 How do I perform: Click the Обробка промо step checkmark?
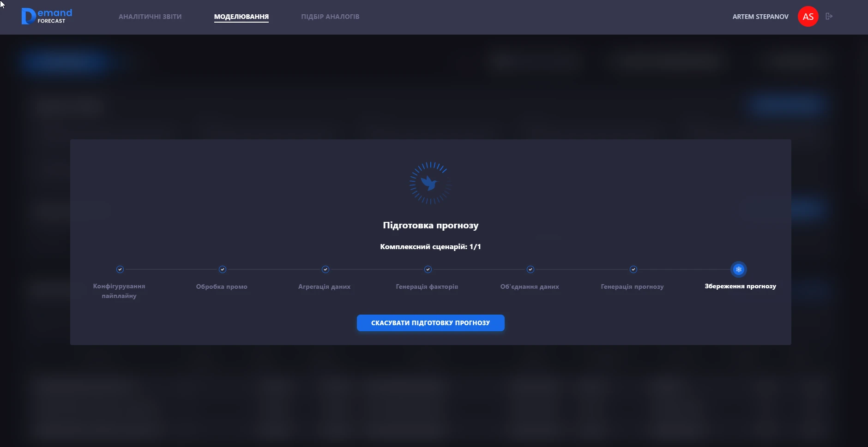click(223, 269)
